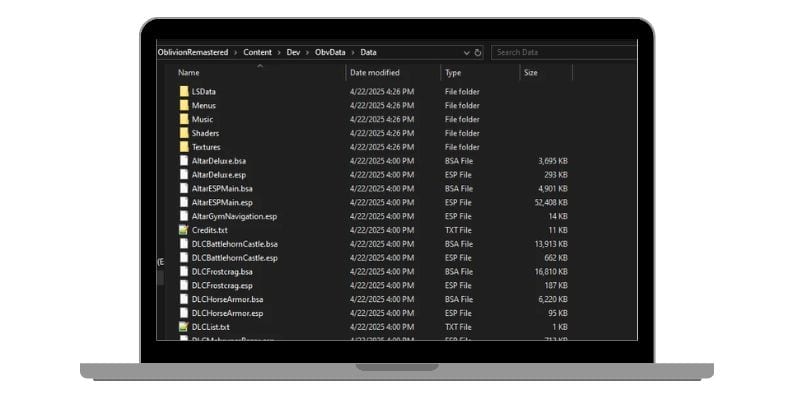Select the Shaders folder name
This screenshot has width=794, height=398.
pyautogui.click(x=205, y=133)
